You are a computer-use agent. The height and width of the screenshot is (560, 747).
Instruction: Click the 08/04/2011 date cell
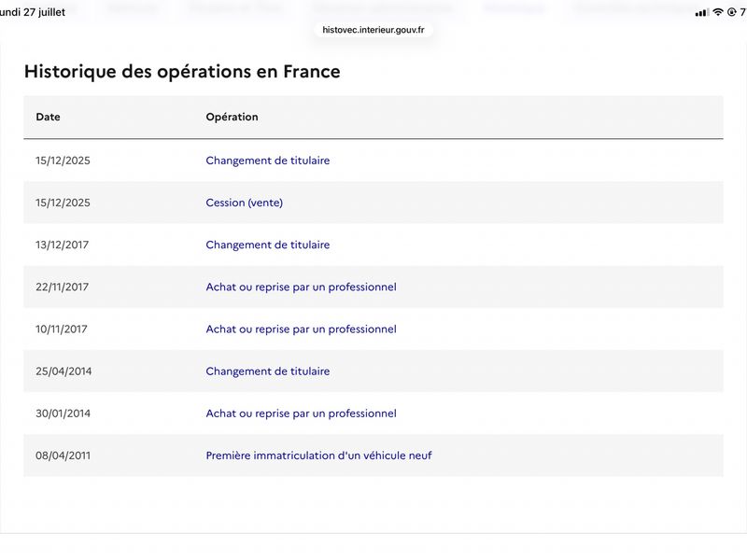[63, 455]
